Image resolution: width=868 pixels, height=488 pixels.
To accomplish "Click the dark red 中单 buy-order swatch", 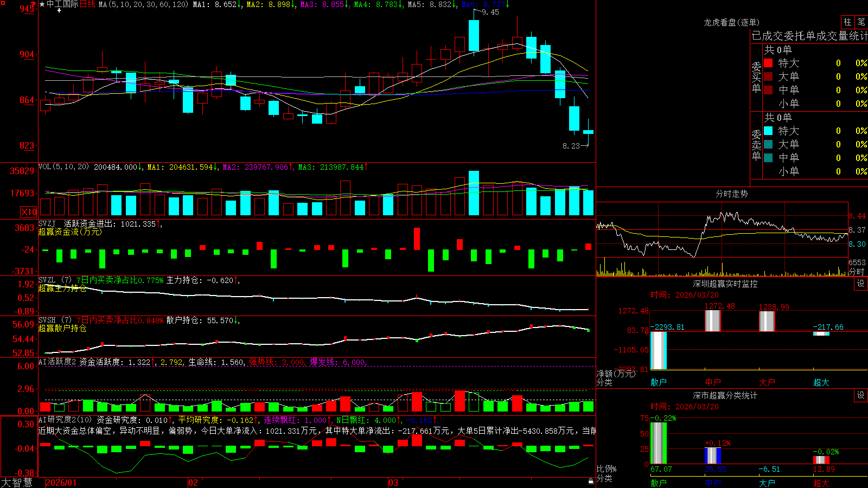I will point(768,90).
